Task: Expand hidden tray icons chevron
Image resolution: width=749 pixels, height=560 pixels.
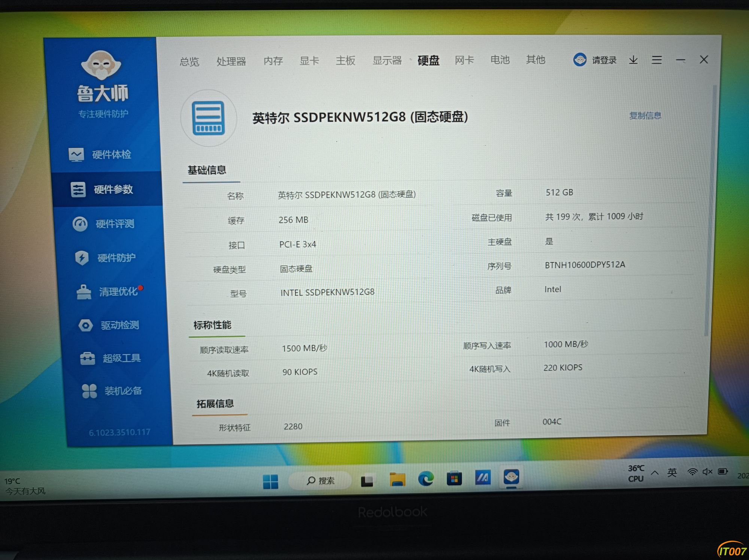Action: 655,473
